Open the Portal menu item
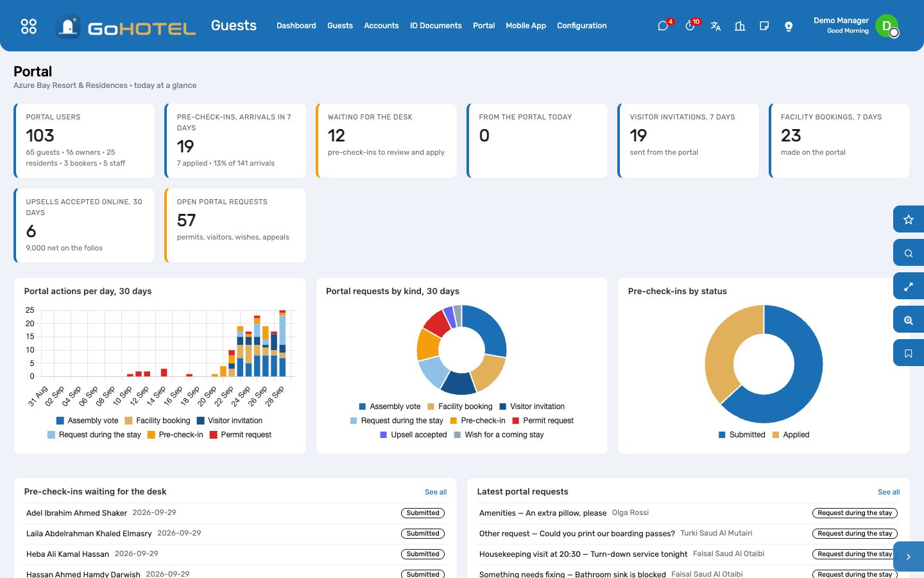This screenshot has height=578, width=924. 484,26
